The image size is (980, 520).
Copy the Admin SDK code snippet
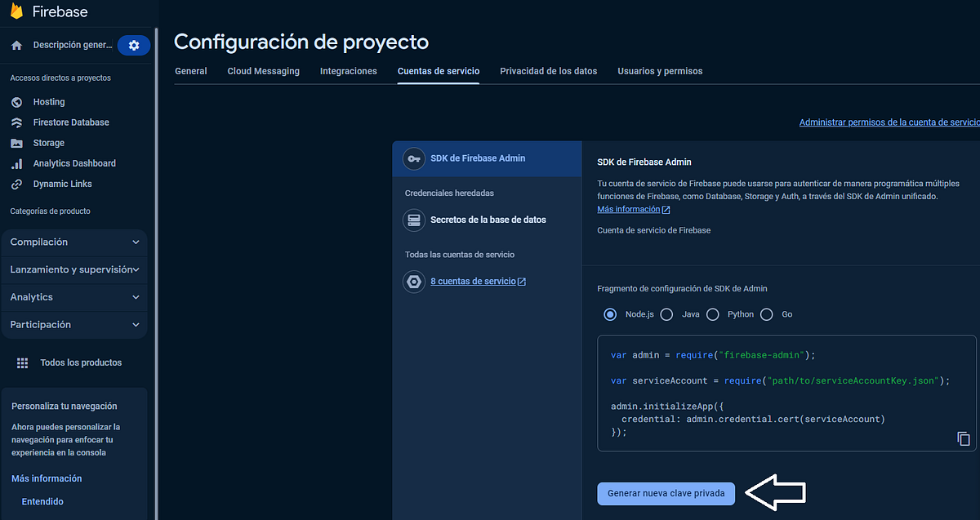963,438
